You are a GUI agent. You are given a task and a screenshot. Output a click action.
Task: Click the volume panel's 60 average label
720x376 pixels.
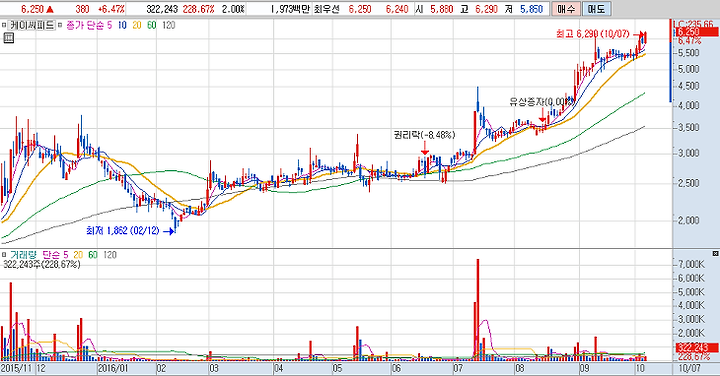[93, 255]
